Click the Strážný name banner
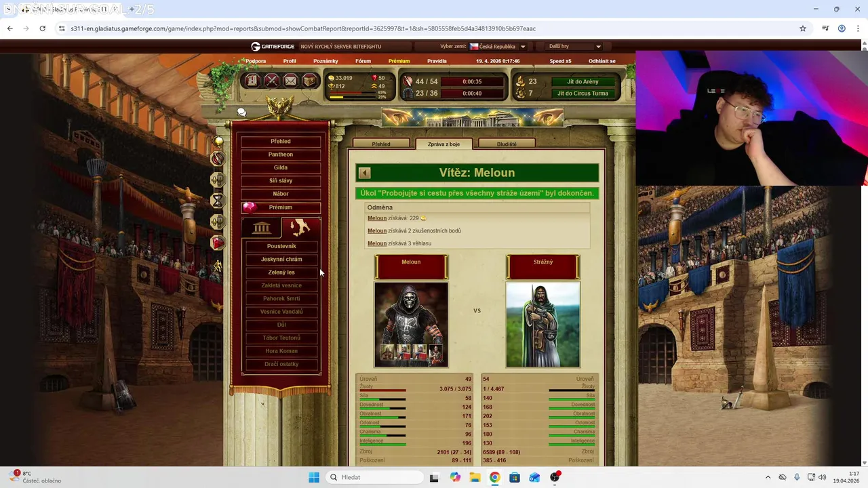This screenshot has width=868, height=488. [x=543, y=266]
